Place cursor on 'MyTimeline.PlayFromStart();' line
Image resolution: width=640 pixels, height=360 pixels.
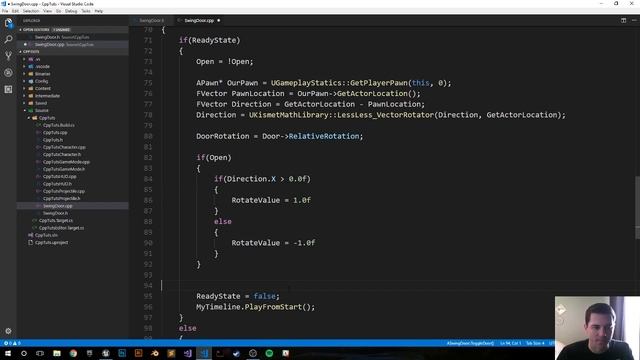click(x=256, y=307)
